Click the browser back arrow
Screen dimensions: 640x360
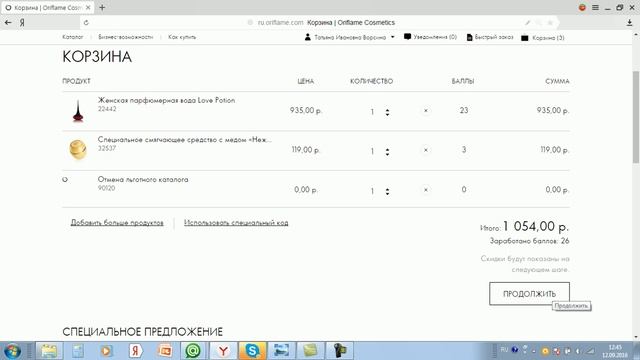coord(8,22)
